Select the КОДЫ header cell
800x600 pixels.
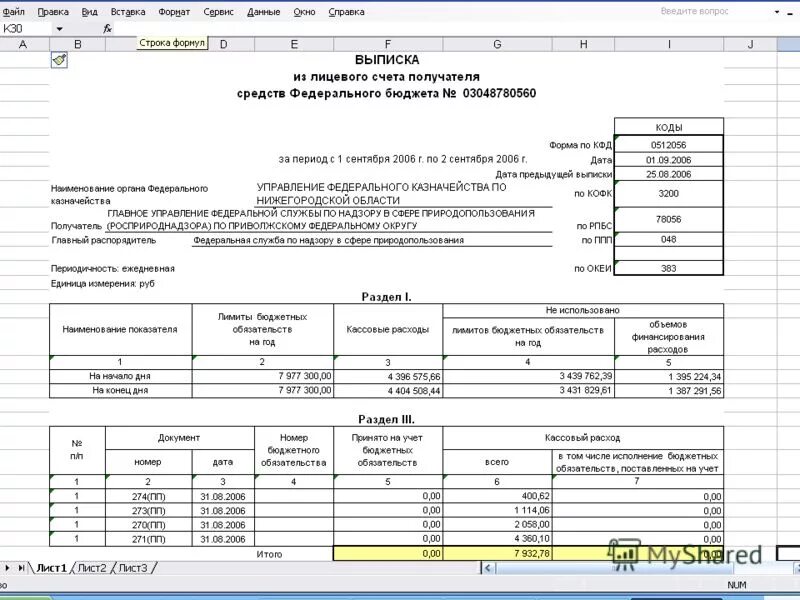point(668,127)
